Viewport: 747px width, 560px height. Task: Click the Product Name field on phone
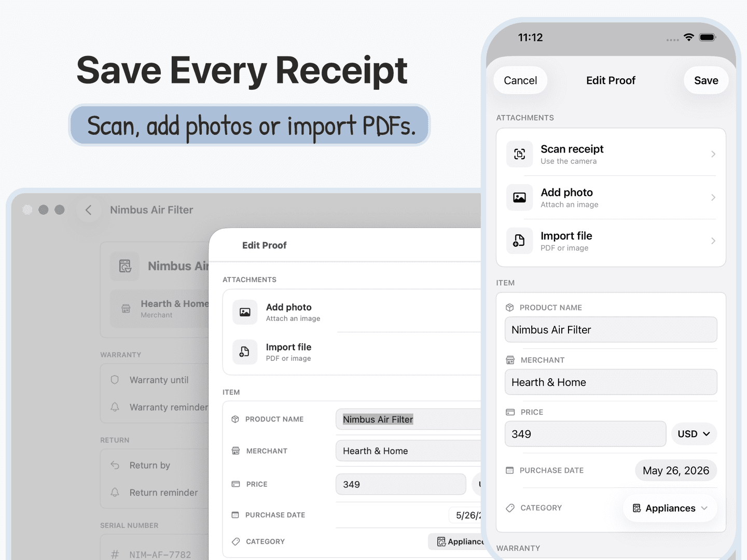(x=611, y=330)
